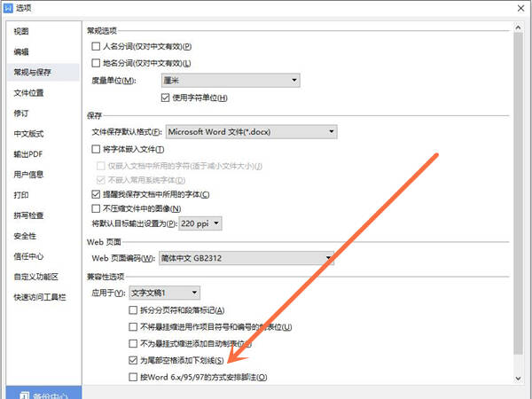Uncheck 使用字符单位 option
532x399 pixels.
point(165,98)
